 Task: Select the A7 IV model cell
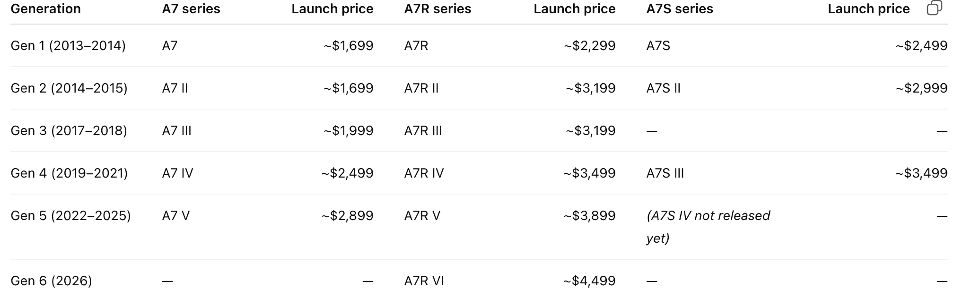point(177,173)
